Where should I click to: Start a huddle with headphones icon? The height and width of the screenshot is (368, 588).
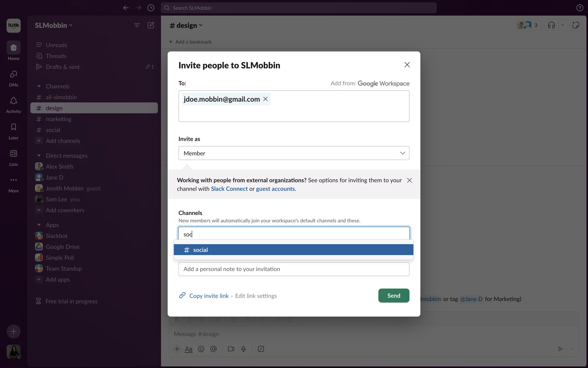(x=551, y=25)
